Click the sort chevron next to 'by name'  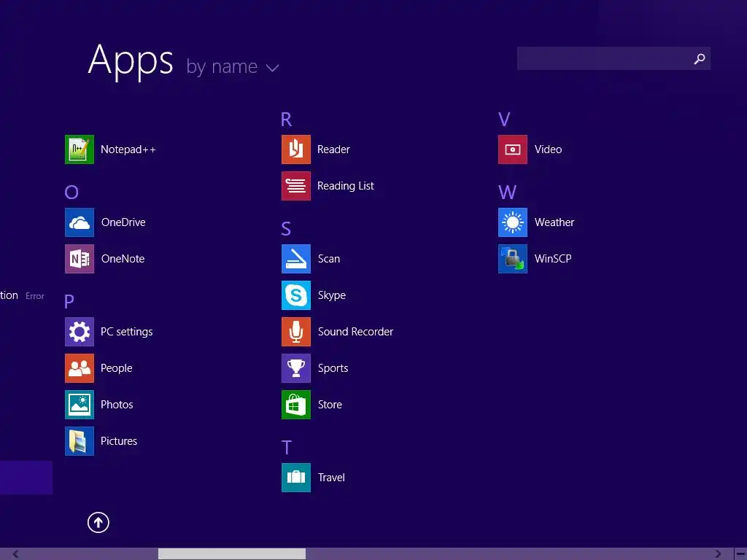point(273,68)
